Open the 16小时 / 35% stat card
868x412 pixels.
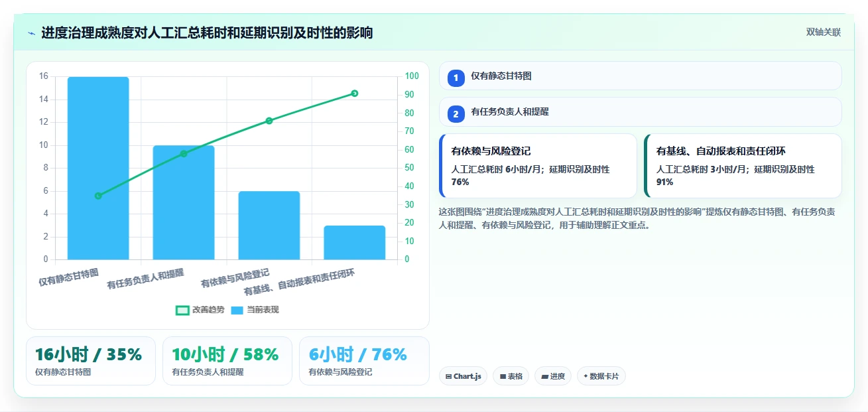[91, 361]
